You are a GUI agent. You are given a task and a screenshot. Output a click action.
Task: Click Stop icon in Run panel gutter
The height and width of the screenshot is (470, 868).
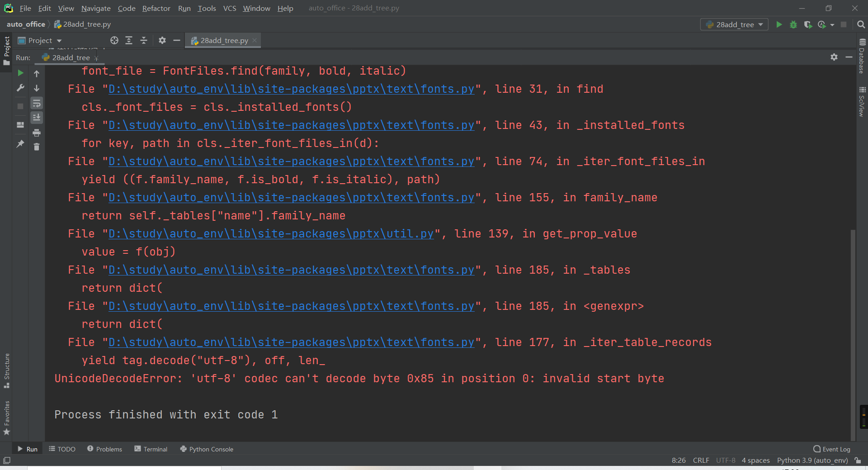(x=20, y=106)
